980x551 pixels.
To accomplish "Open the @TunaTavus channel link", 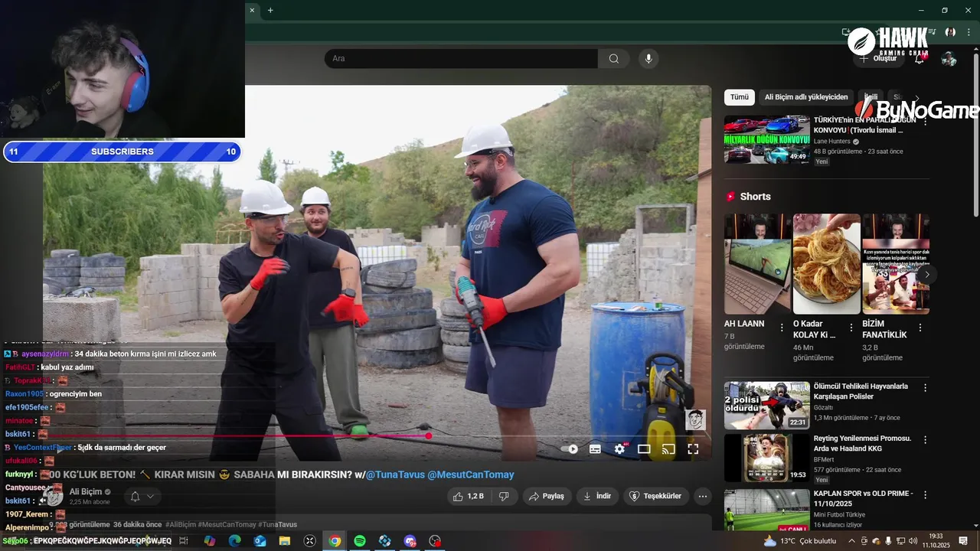I will click(395, 474).
